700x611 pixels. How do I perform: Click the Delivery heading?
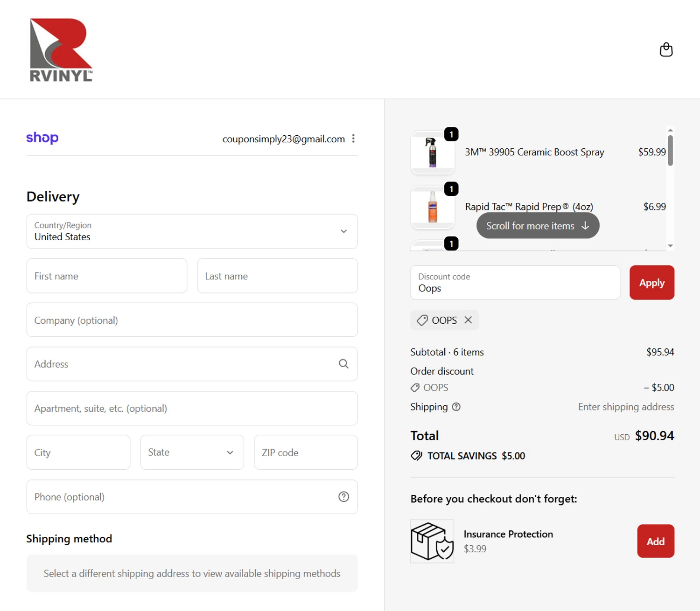tap(53, 197)
